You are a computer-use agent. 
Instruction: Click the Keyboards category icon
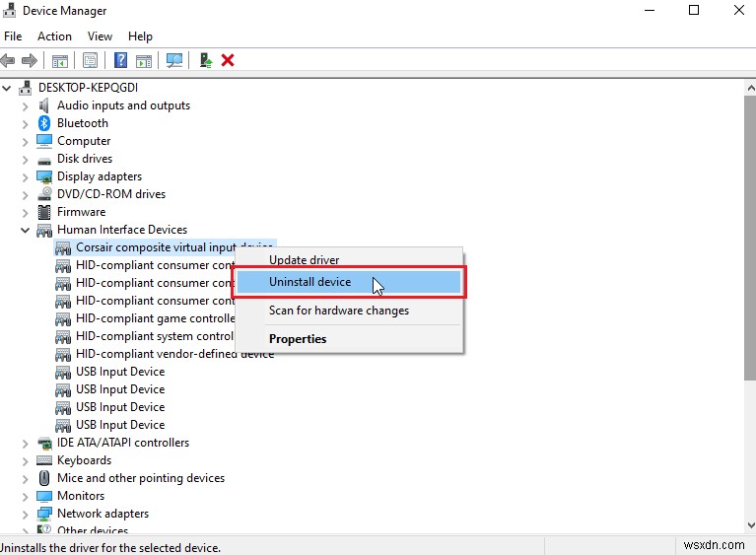click(x=44, y=460)
